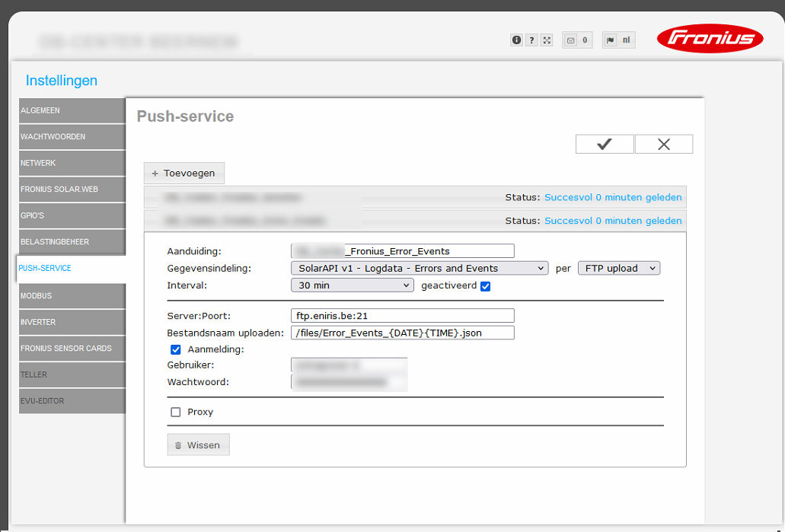This screenshot has width=785, height=532.
Task: Switch to the Netwerk tab
Action: (x=72, y=163)
